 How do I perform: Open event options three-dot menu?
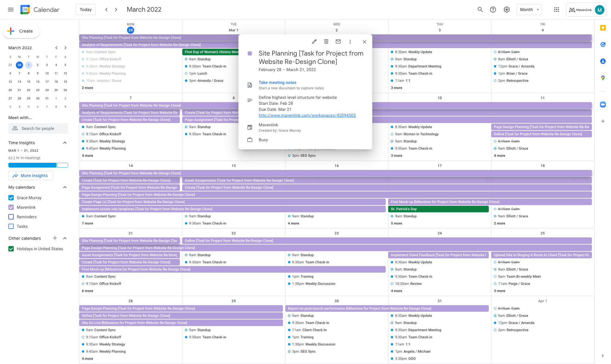click(350, 42)
